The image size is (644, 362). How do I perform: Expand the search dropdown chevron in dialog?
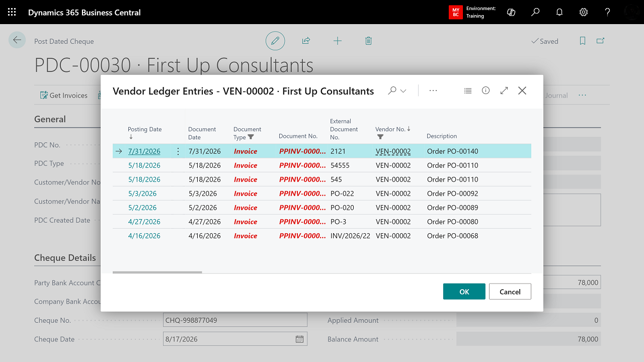coord(404,91)
